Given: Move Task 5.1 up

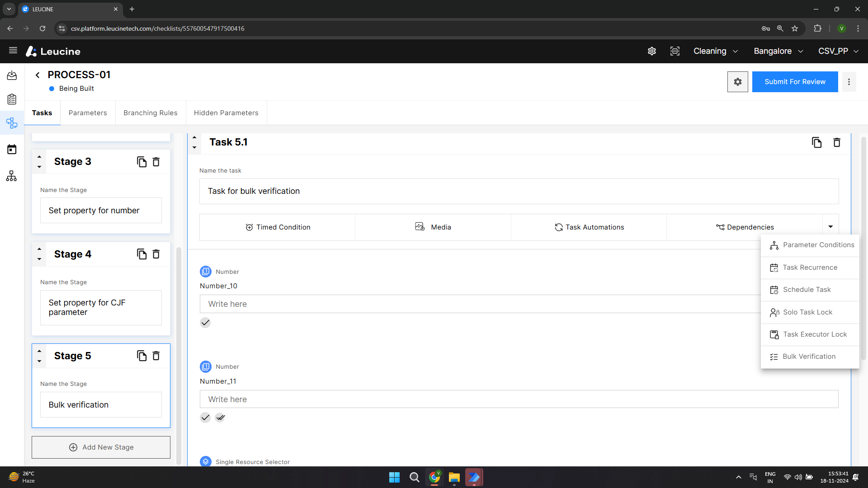Looking at the screenshot, I should coord(194,137).
